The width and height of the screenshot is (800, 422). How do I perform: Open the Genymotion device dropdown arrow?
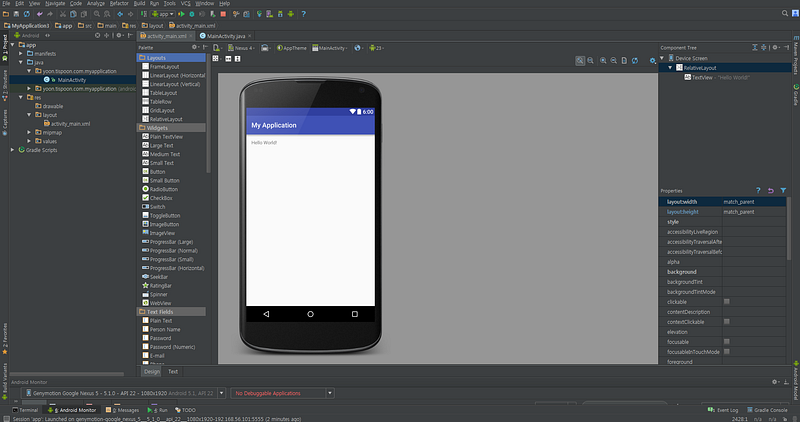click(221, 393)
